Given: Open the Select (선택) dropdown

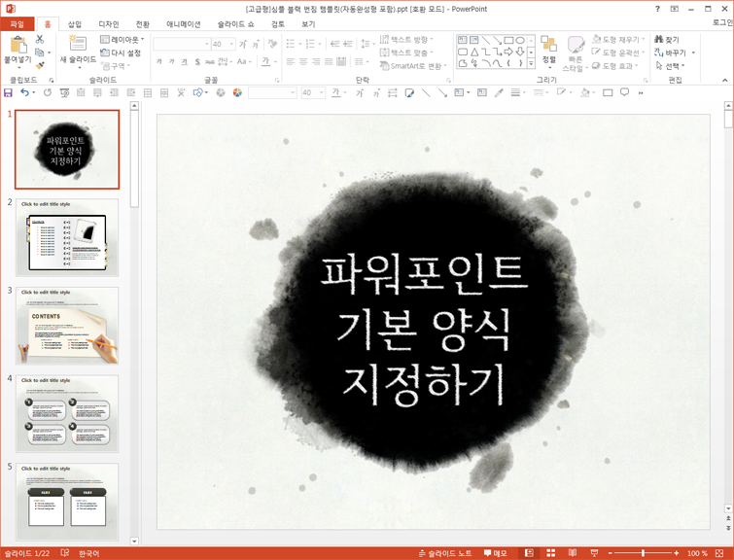Looking at the screenshot, I should [x=671, y=65].
